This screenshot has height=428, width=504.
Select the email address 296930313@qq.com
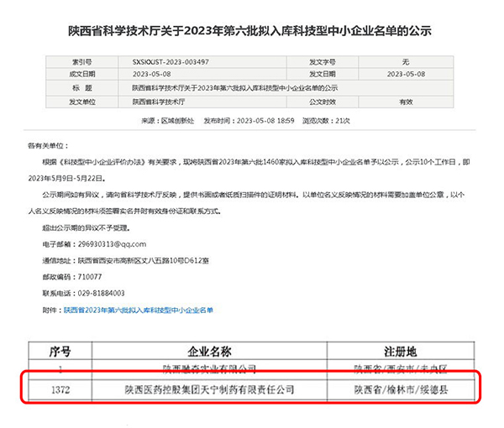tap(113, 244)
